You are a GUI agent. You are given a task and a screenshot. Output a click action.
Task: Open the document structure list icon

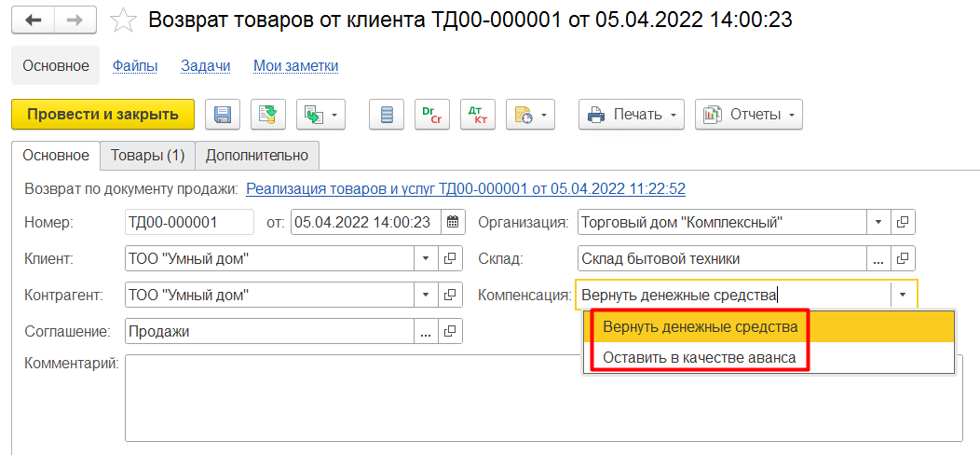(x=388, y=115)
